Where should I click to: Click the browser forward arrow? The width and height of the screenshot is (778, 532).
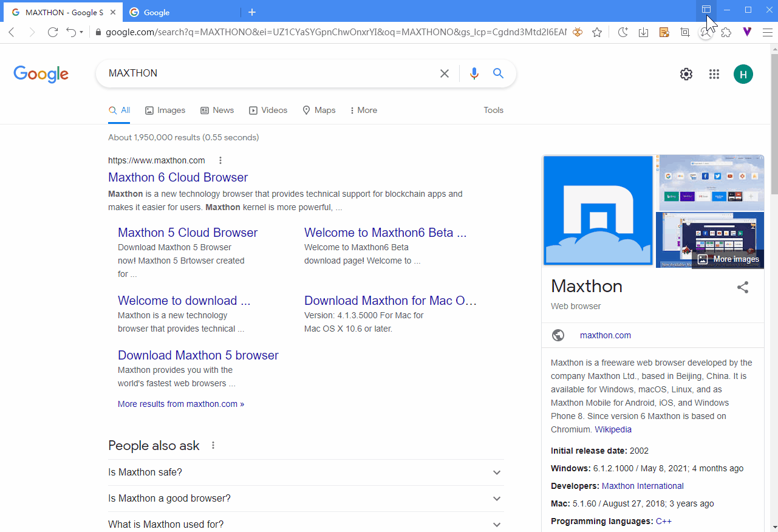pos(32,32)
